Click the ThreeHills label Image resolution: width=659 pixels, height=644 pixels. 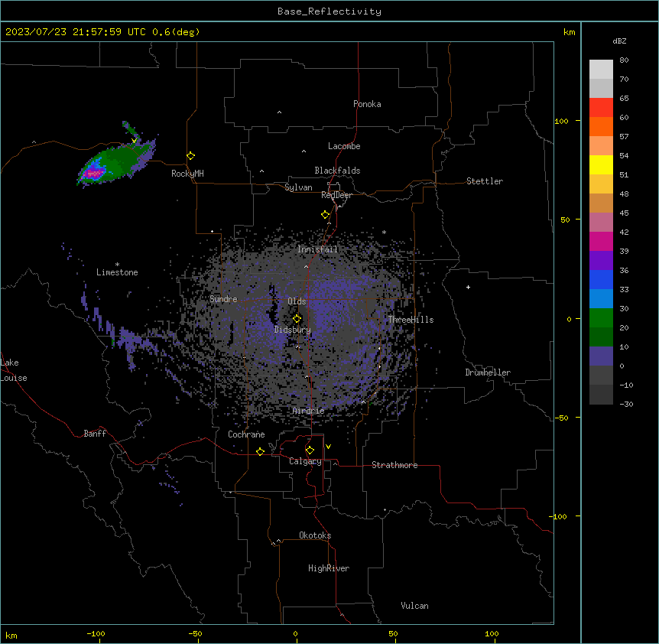point(411,320)
